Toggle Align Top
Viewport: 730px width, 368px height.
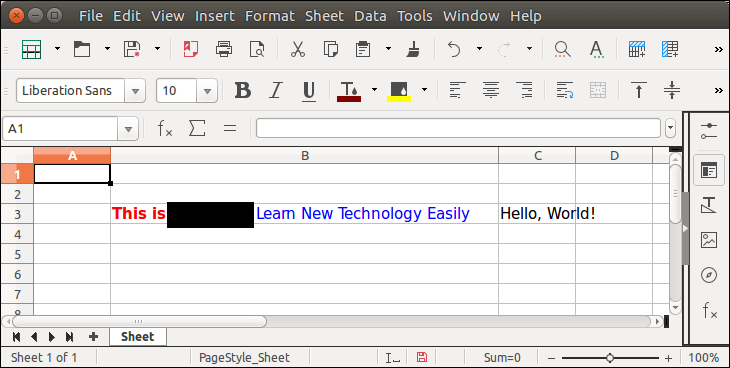pyautogui.click(x=639, y=90)
